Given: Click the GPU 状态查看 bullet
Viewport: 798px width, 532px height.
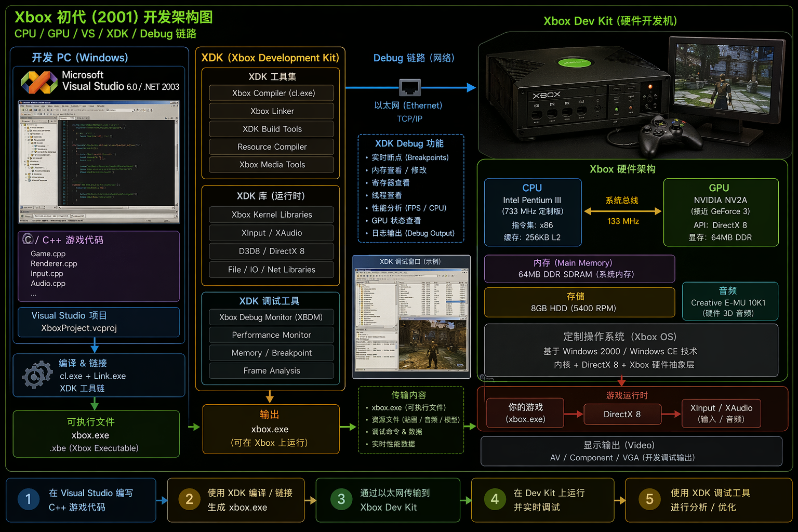Looking at the screenshot, I should (x=393, y=220).
